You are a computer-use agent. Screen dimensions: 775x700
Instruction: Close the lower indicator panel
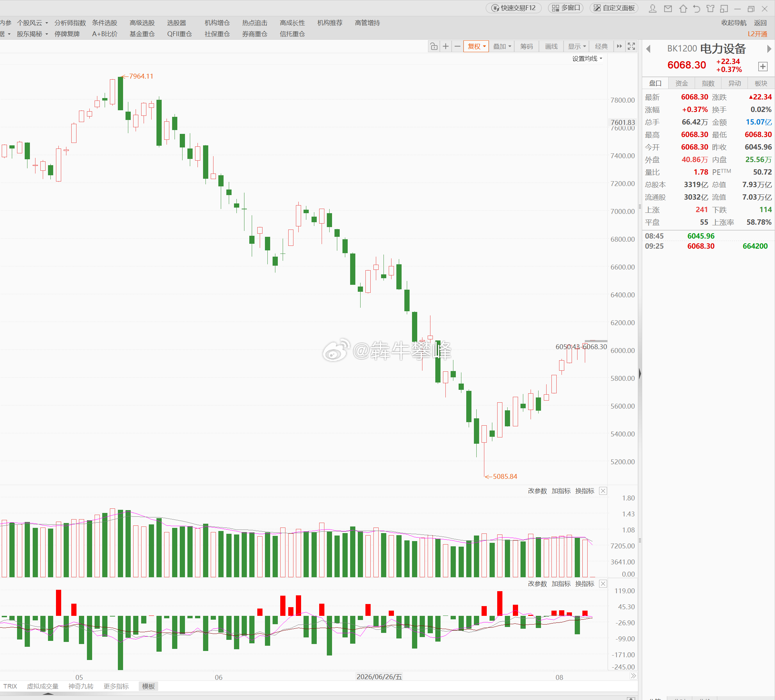tap(603, 584)
